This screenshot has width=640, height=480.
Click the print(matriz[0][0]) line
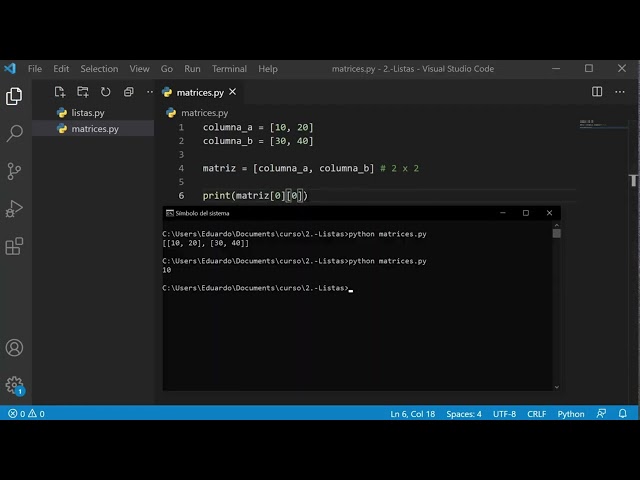[x=255, y=196]
